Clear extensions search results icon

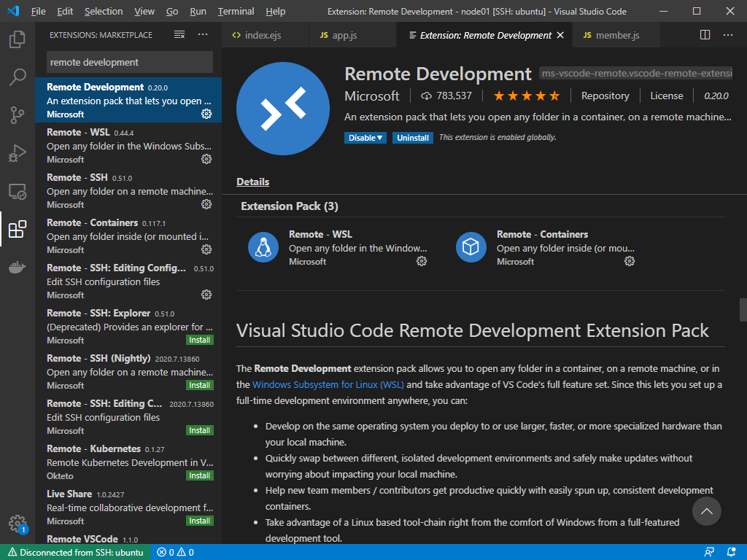coord(179,35)
